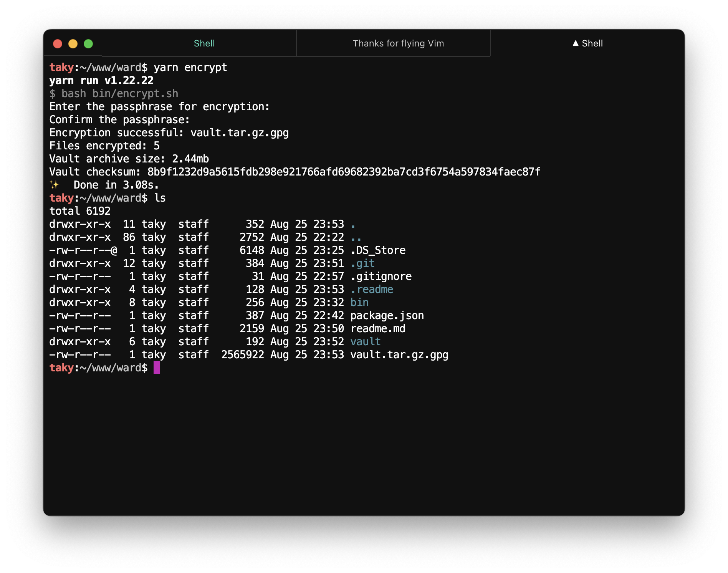Click the '-rw-r--r--@' permissions string
Viewport: 728px width, 573px height.
point(83,250)
